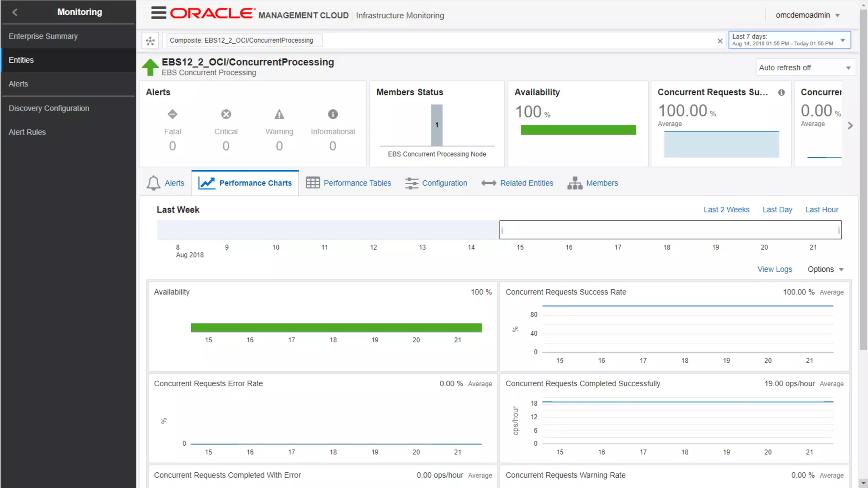Open the Last 7 days time range selector

point(789,40)
